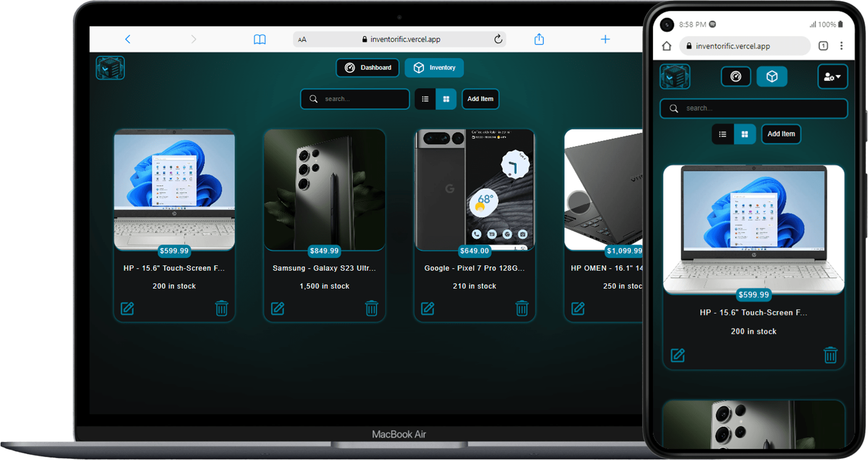
Task: Click the "Samsung - Galaxy S23 Ultr..." title
Action: point(325,268)
